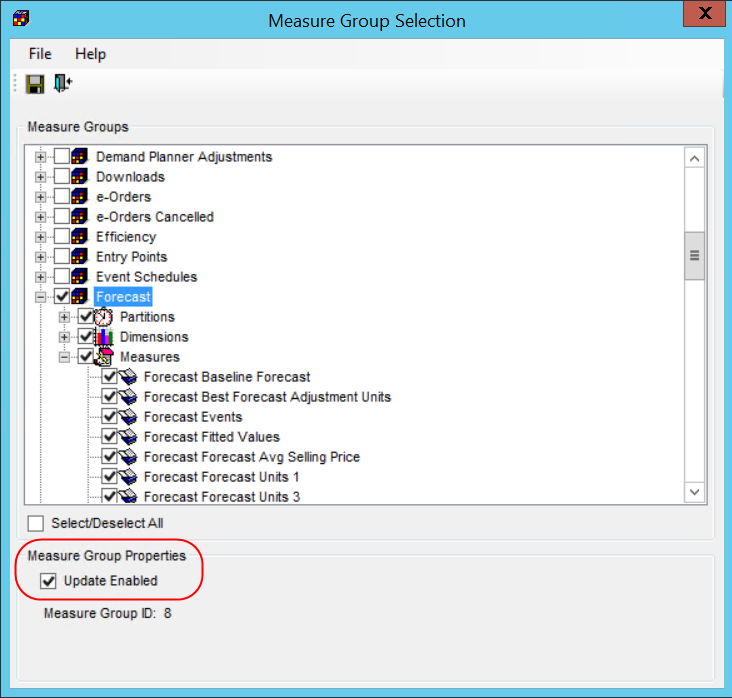
Task: Click the Dimensions bar chart icon
Action: (104, 337)
